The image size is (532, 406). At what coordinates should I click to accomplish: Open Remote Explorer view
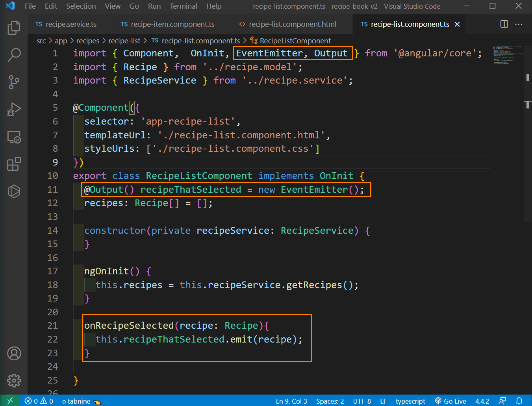pos(14,137)
